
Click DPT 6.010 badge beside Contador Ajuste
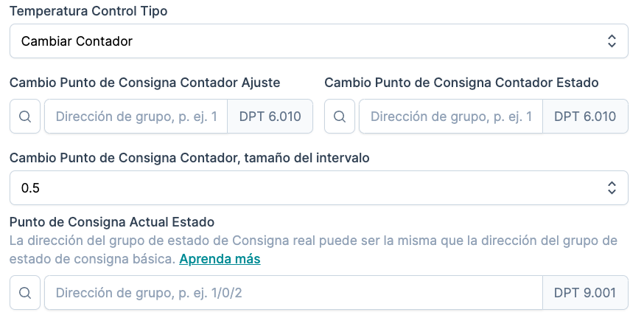(270, 117)
